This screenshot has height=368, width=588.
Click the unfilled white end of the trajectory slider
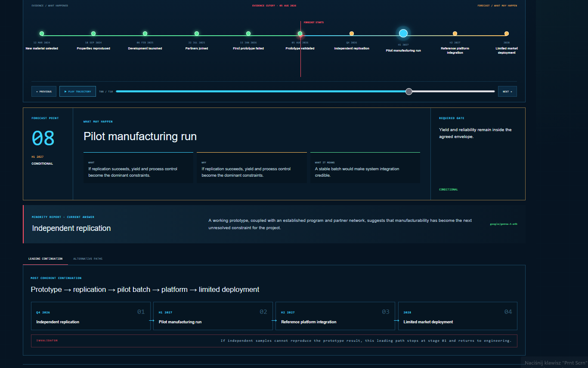pos(454,92)
